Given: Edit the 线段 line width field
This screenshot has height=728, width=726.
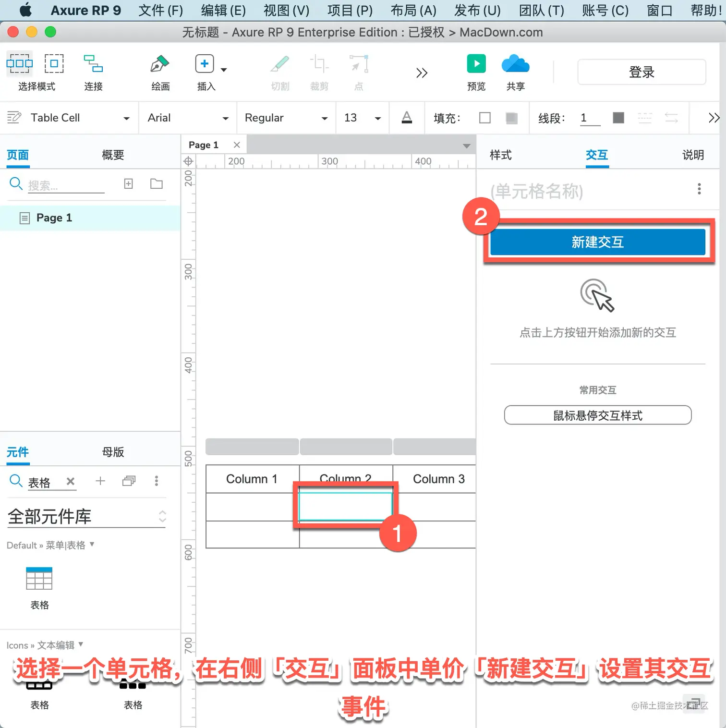Looking at the screenshot, I should (x=590, y=118).
